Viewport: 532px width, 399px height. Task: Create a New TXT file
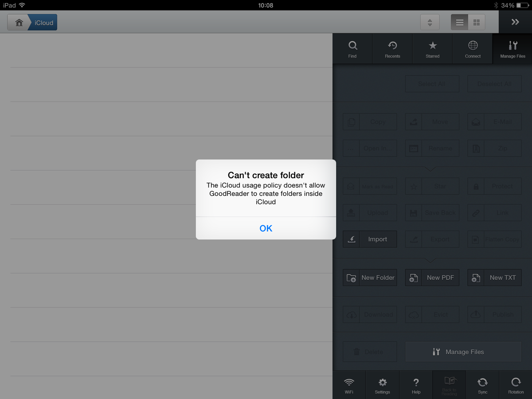tap(495, 278)
